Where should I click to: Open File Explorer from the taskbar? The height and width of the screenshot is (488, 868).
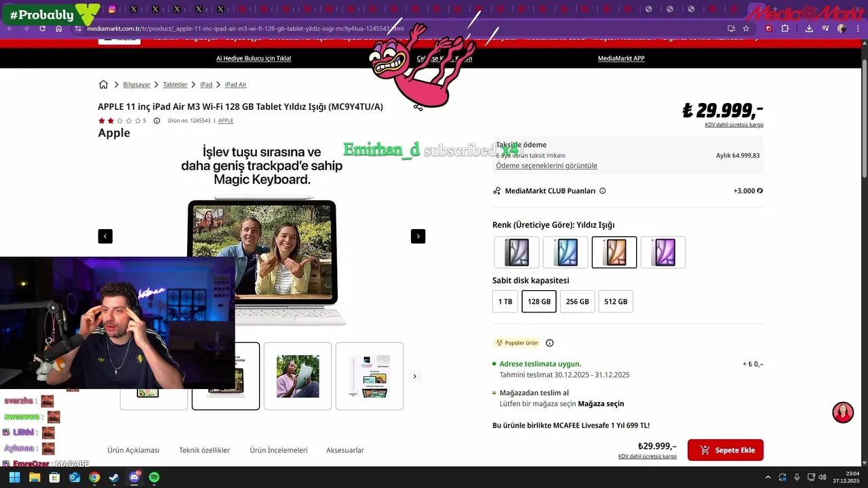35,477
